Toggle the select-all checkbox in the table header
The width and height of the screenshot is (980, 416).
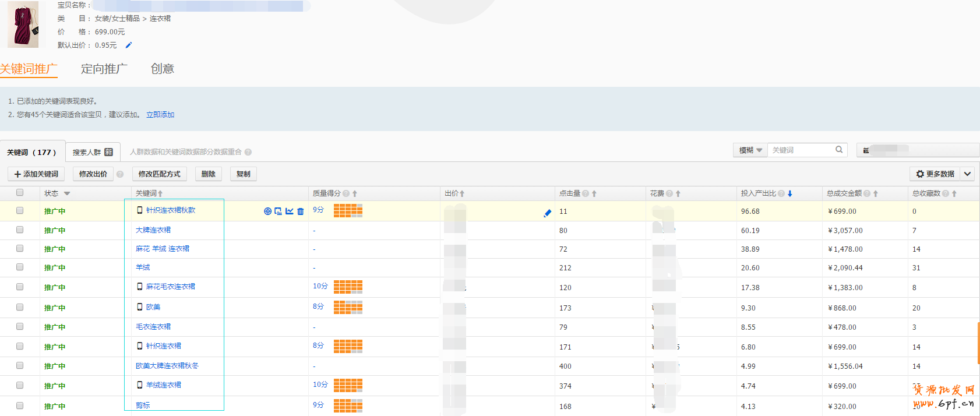coord(20,193)
